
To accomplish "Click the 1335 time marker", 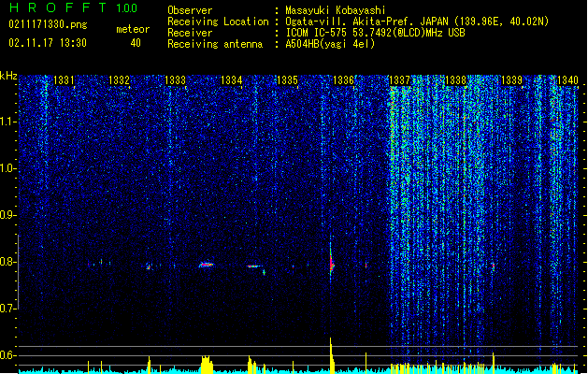I will (x=287, y=80).
